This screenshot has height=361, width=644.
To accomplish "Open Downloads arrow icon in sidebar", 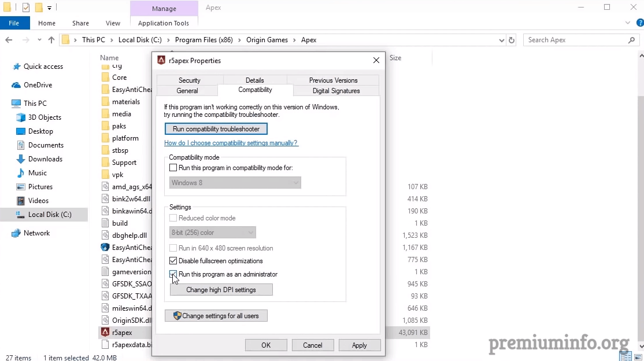I will (21, 159).
